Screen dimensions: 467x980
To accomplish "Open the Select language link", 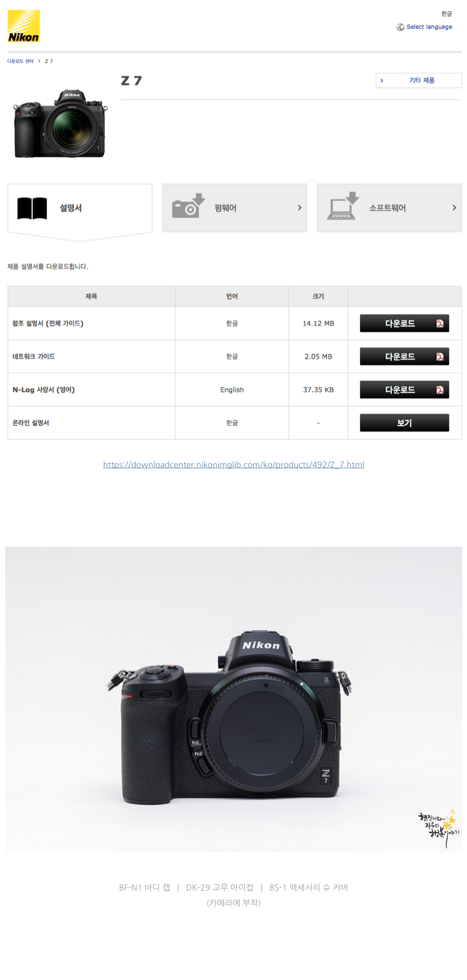I will [x=429, y=27].
